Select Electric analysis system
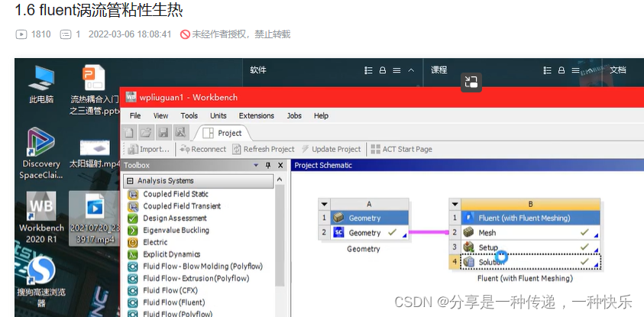Screen dimensions: 644x317 pyautogui.click(x=147, y=242)
